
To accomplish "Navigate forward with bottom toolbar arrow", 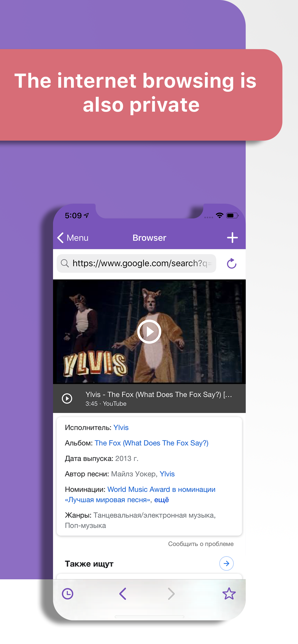I will coord(171,594).
